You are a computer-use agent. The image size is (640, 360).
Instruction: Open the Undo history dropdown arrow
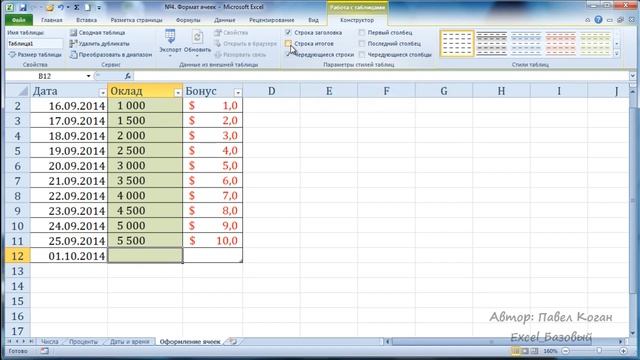(67, 7)
